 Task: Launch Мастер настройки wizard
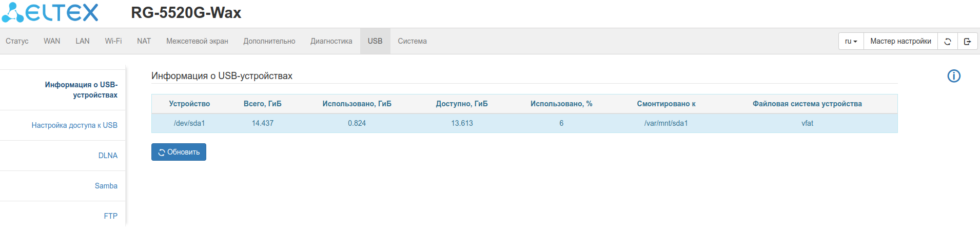pyautogui.click(x=900, y=42)
